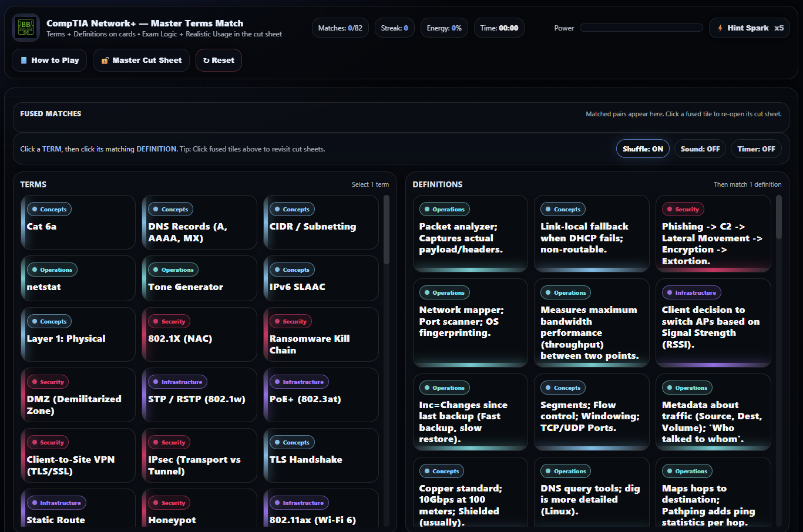
Task: Click the Operations badge on the netstat card
Action: pos(52,270)
